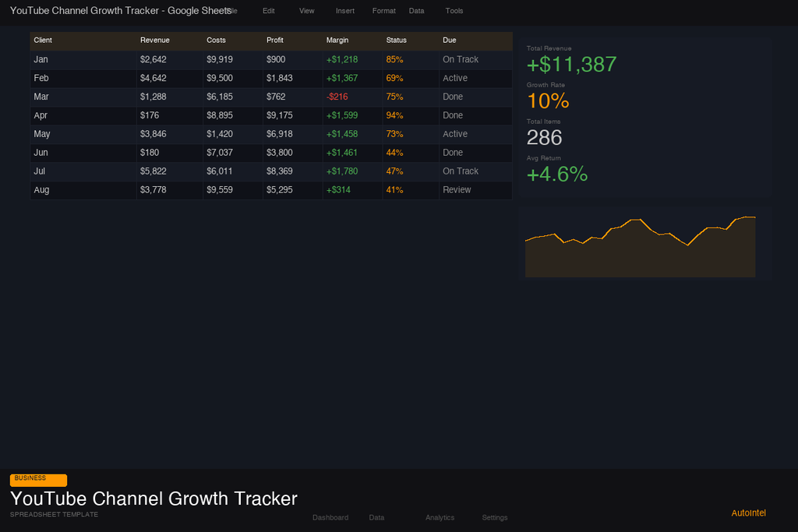
Task: Select the Jan row label
Action: (41, 59)
